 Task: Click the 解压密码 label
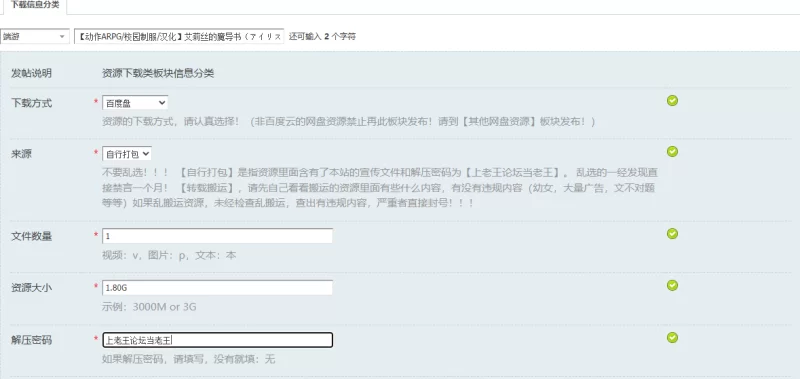pos(32,340)
